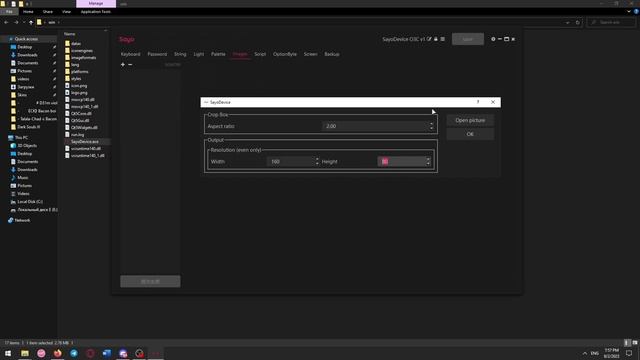The width and height of the screenshot is (640, 360).
Task: Open the Password tab in Sayo
Action: [157, 54]
